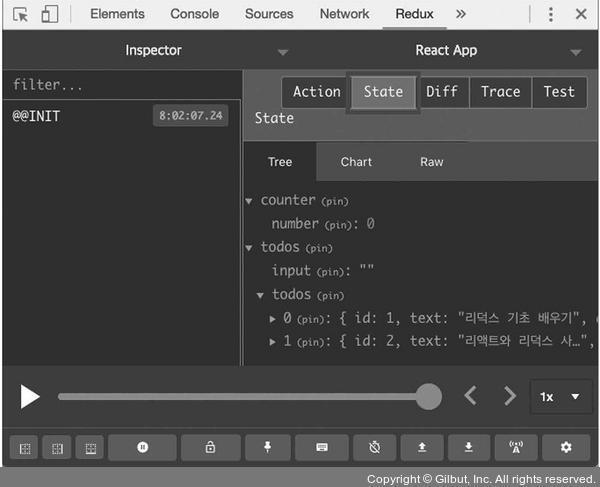600x487 pixels.
Task: Open the remote monitoring antenna button
Action: point(516,447)
